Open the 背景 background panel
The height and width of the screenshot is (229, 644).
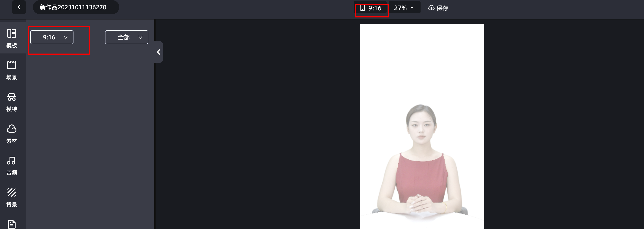12,197
